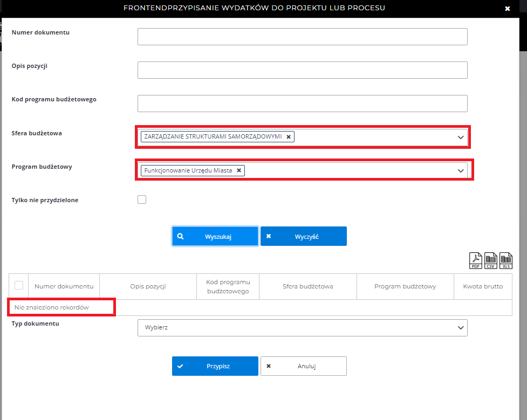The width and height of the screenshot is (527, 420).
Task: Enable the Tylko nie przydzielone checkbox
Action: click(x=142, y=200)
